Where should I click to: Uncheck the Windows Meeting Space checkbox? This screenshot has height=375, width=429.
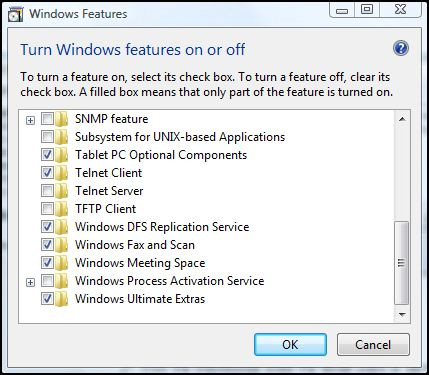47,263
